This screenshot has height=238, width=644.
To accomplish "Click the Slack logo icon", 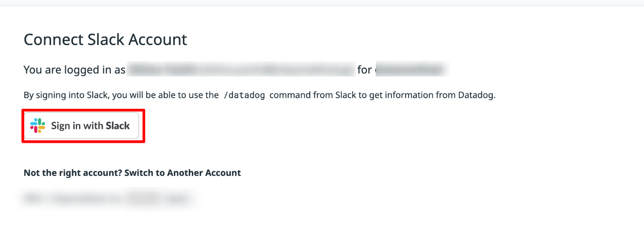I will tap(38, 126).
